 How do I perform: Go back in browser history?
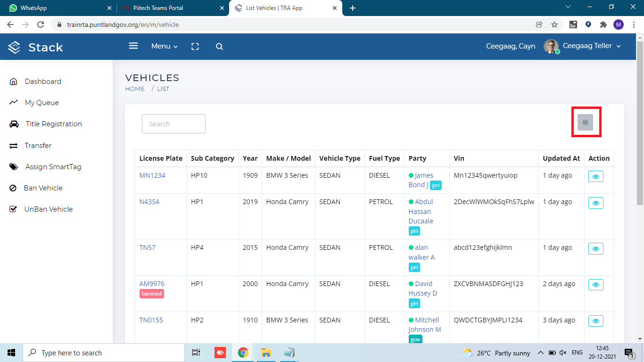[x=10, y=25]
